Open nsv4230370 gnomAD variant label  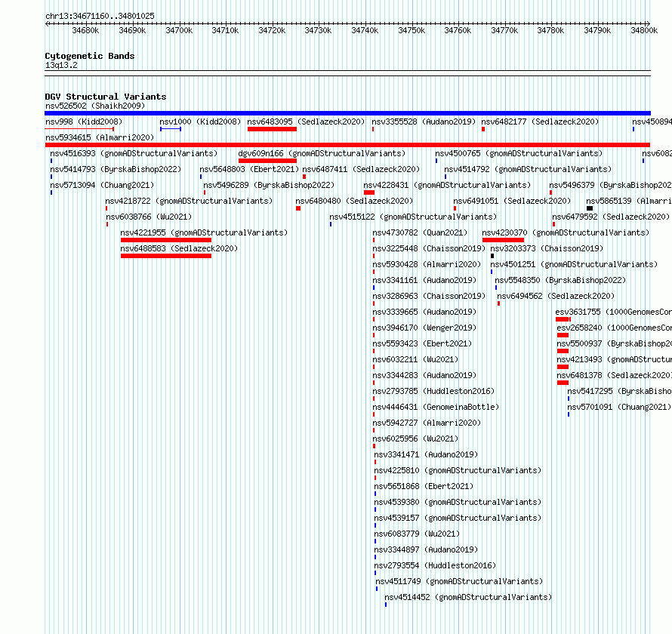[x=566, y=232]
